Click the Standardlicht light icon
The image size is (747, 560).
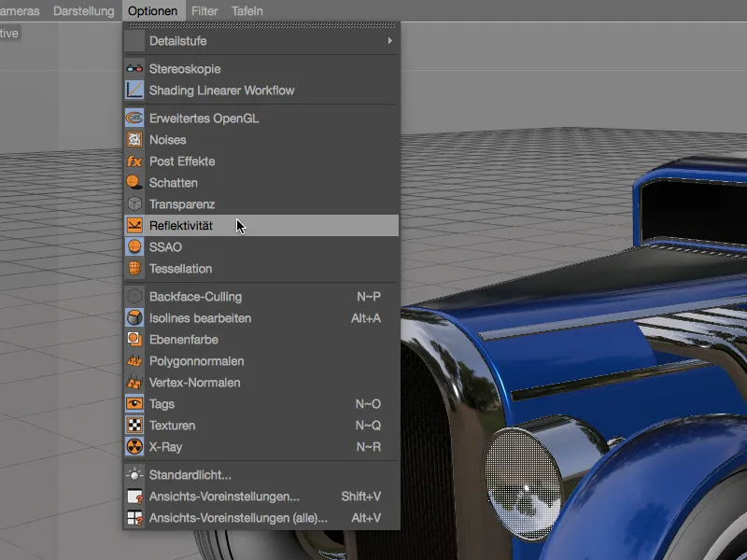(134, 475)
